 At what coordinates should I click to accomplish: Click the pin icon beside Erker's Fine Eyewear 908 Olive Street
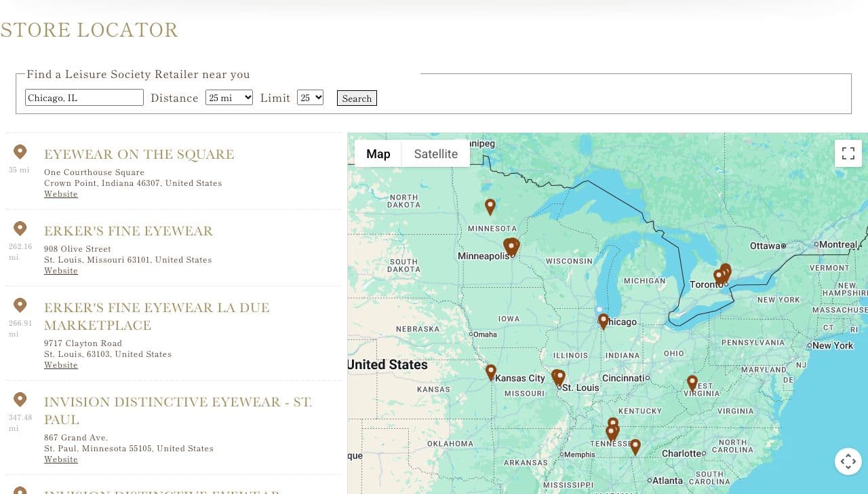pos(20,229)
